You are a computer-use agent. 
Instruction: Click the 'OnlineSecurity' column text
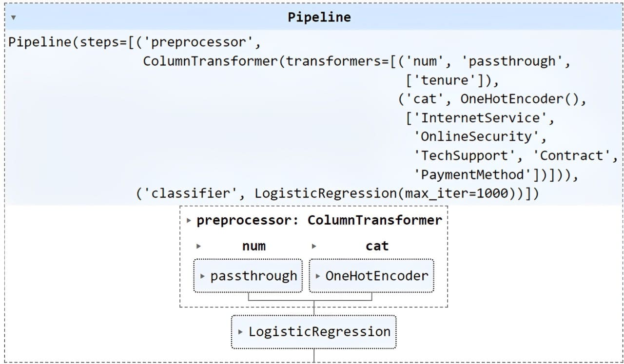476,136
